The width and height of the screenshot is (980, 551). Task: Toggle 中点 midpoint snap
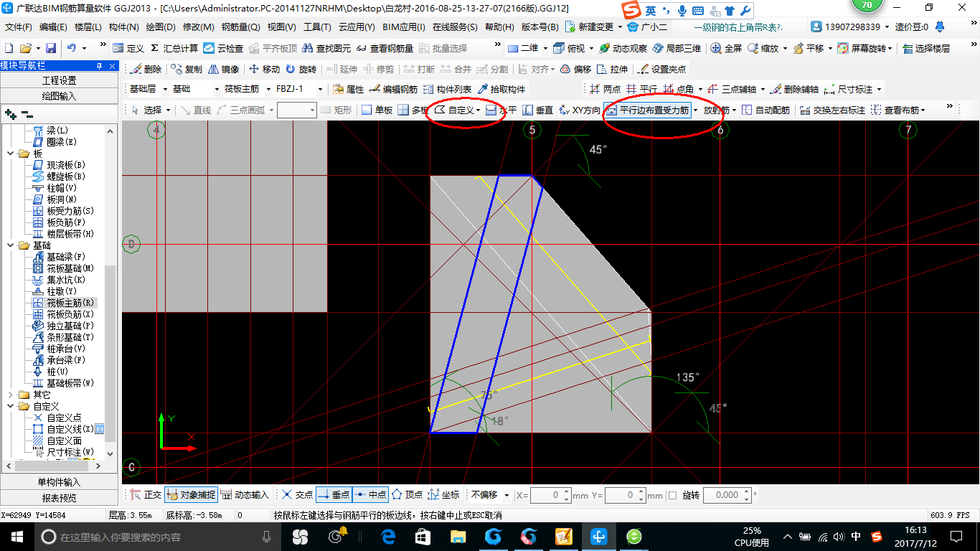(370, 495)
